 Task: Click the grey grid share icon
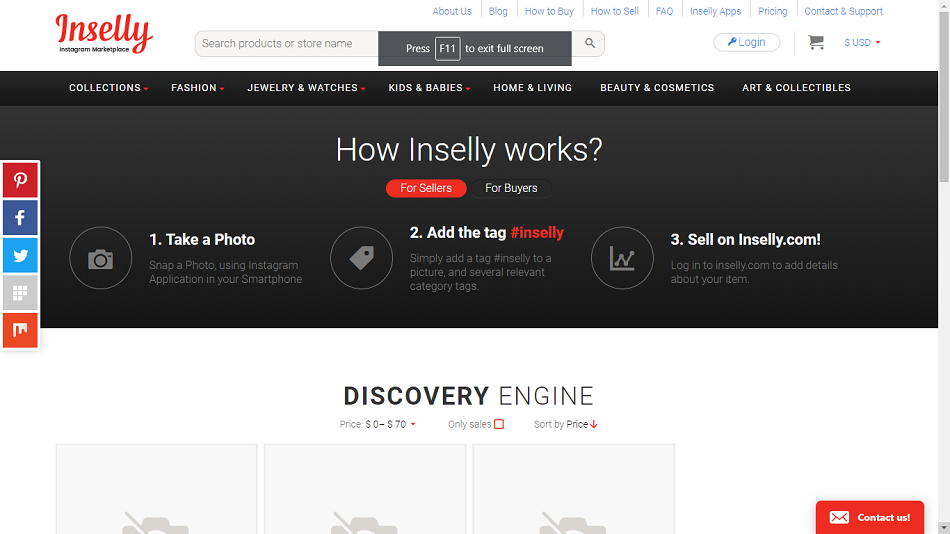point(20,293)
